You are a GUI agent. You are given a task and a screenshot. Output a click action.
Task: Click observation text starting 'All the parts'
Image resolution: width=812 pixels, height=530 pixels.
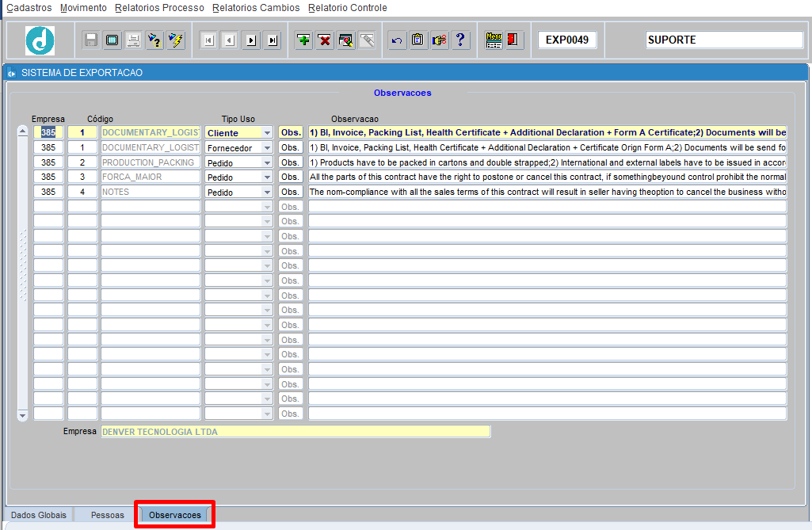click(x=547, y=177)
